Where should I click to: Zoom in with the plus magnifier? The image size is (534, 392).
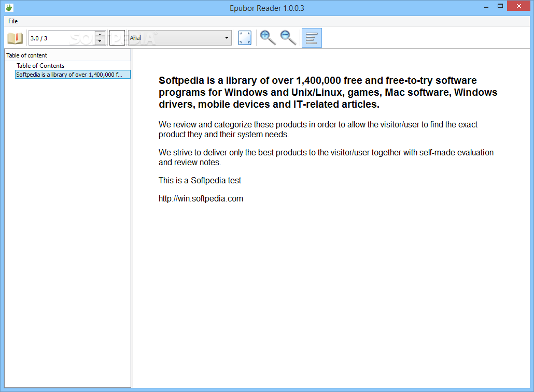(x=268, y=38)
